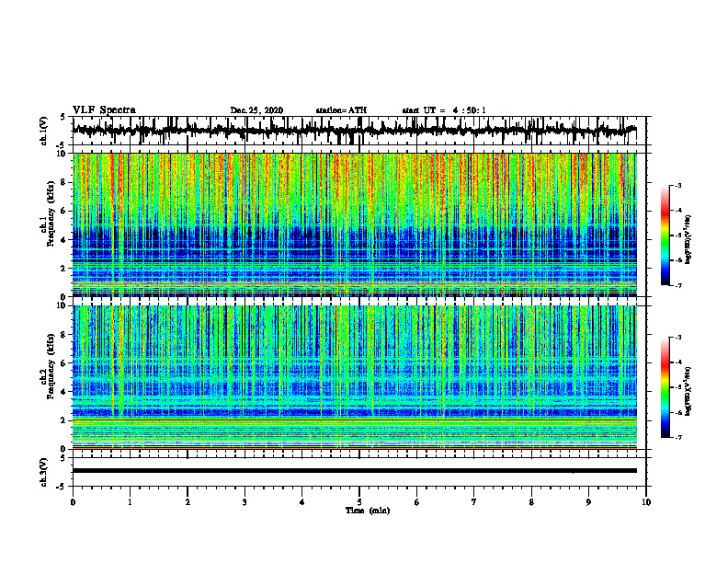Viewport: 728px width, 563px height.
Task: Click the upper color scale log(PSD) unit label
Action: pos(688,239)
